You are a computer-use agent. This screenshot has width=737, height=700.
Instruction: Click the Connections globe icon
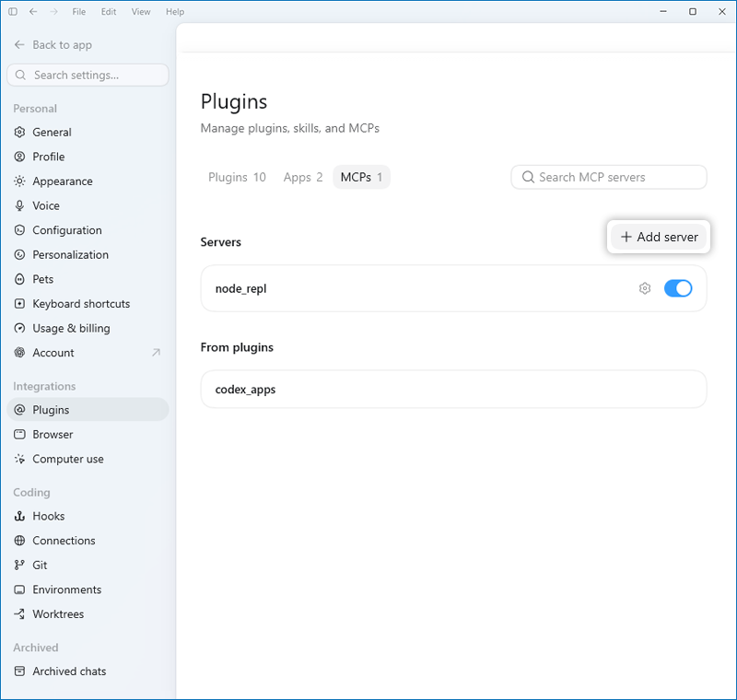click(x=19, y=541)
